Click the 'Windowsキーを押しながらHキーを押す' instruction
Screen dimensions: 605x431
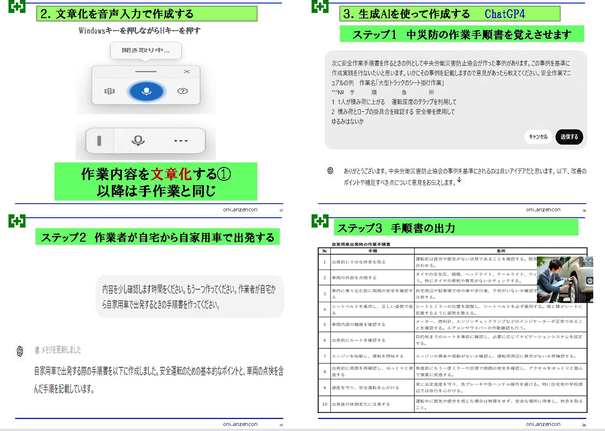tap(140, 30)
